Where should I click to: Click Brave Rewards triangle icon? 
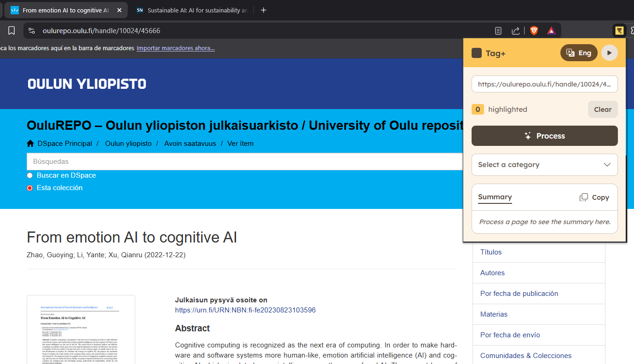click(551, 31)
